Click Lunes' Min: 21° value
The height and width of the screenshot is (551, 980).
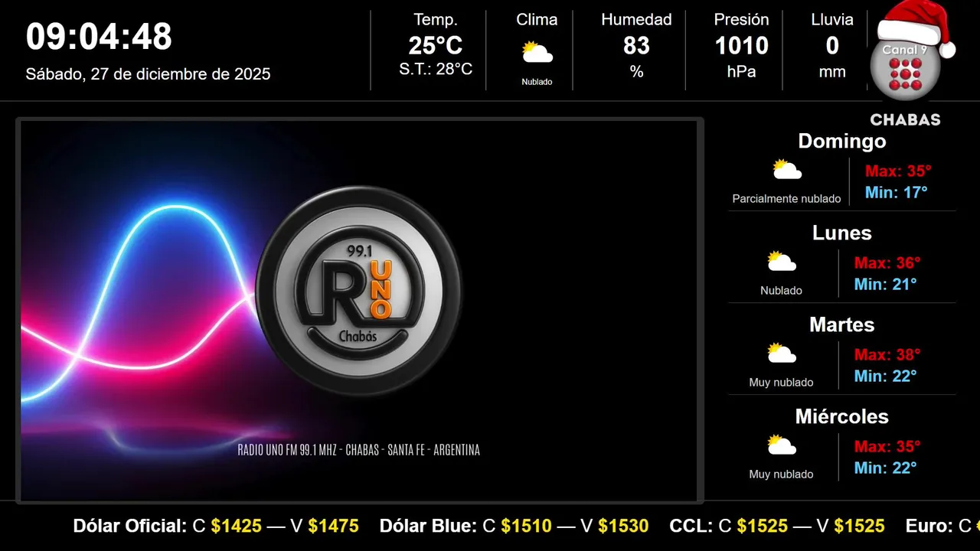pos(886,284)
